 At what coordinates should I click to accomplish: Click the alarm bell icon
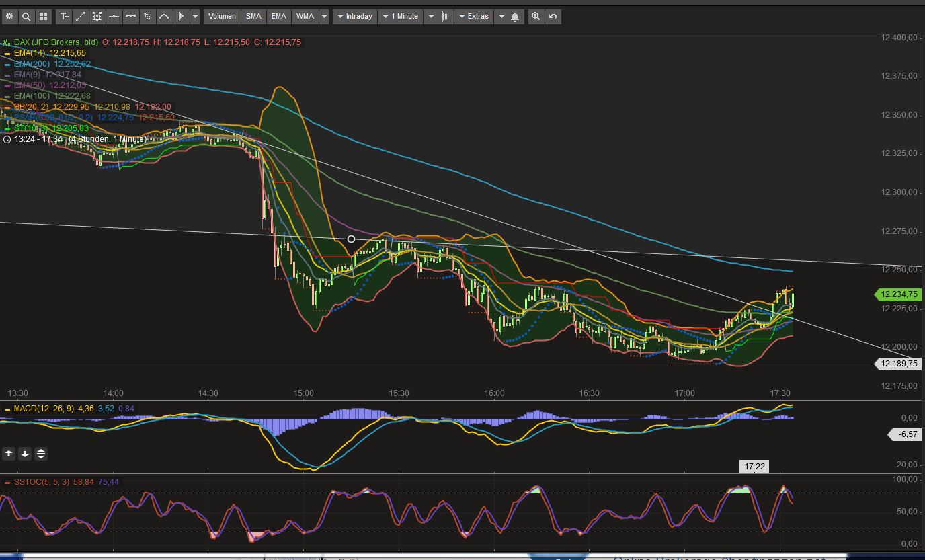(514, 16)
